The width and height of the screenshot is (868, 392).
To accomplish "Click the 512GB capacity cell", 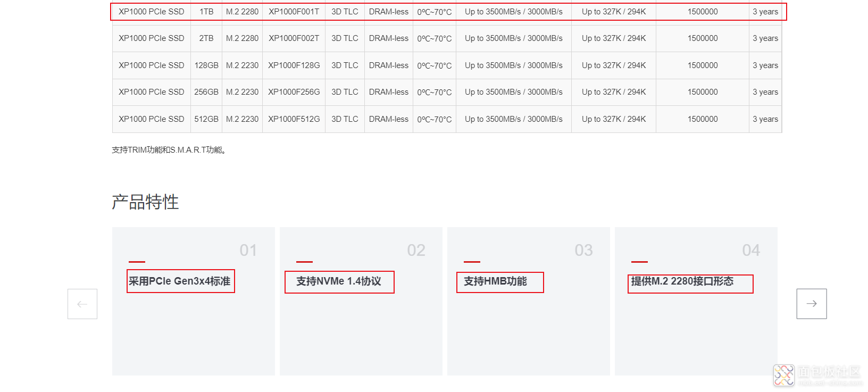I will (206, 119).
